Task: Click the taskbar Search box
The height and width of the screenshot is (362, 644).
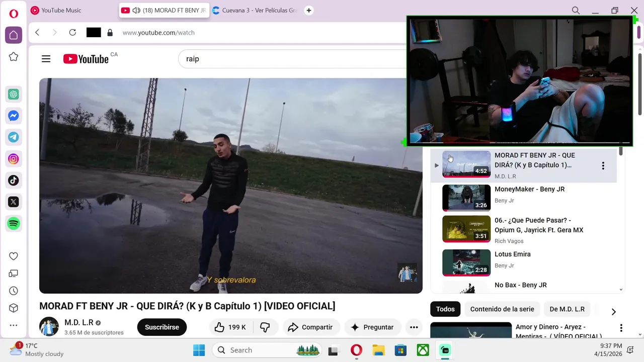Action: [x=267, y=350]
